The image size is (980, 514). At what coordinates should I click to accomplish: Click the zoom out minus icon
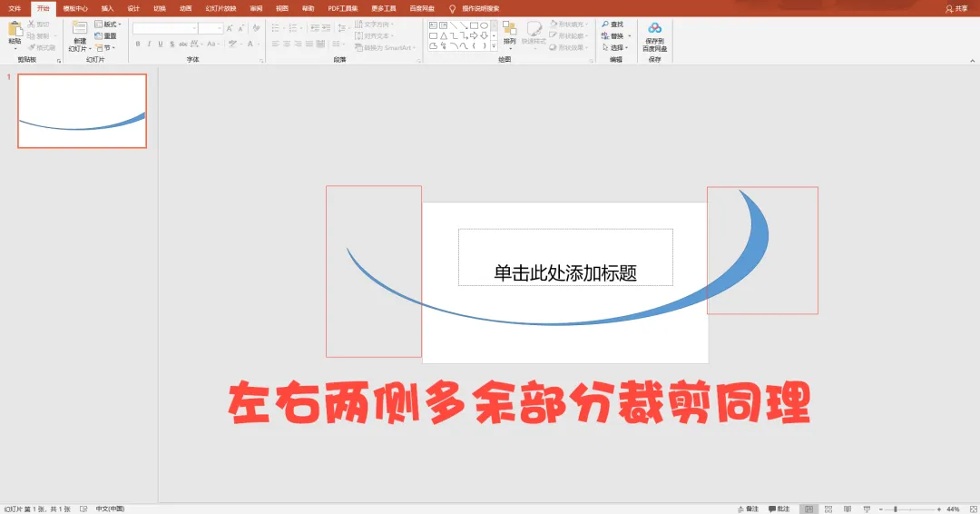[880, 509]
